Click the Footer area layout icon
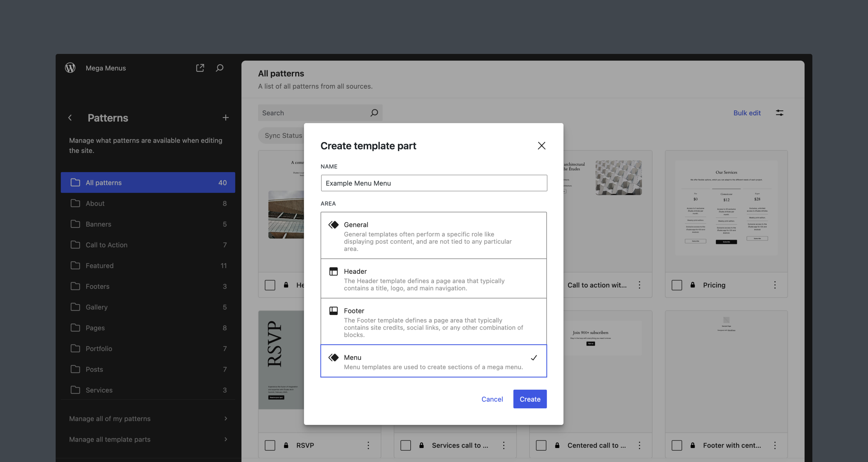Image resolution: width=868 pixels, height=462 pixels. 333,311
